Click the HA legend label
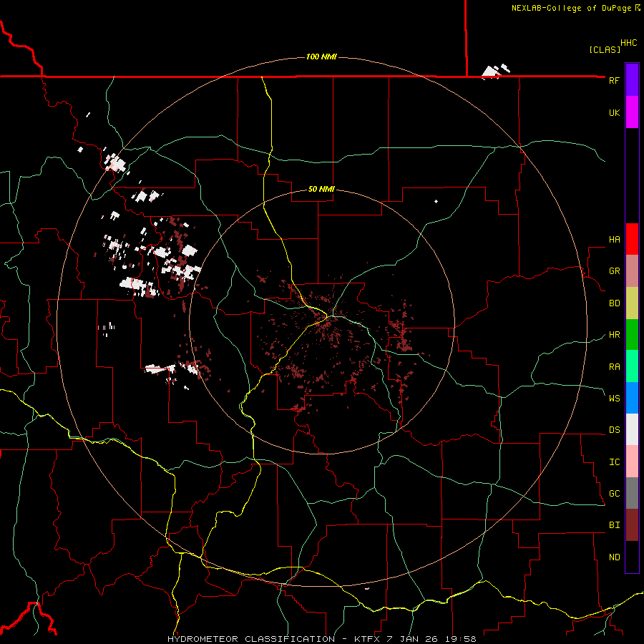Viewport: 644px width, 644px height. coord(614,239)
